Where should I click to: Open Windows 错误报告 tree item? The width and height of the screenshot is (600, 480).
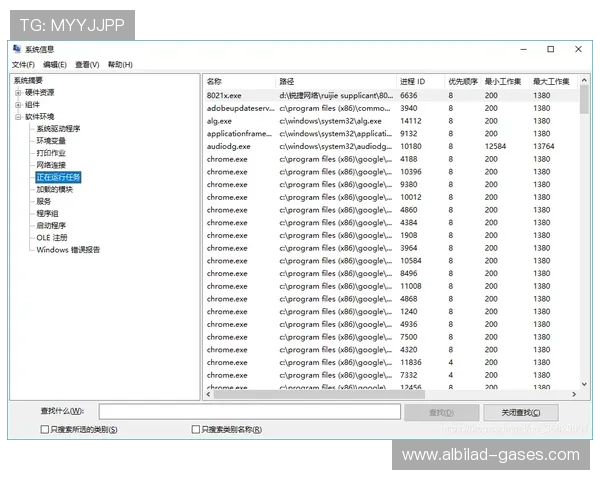68,249
